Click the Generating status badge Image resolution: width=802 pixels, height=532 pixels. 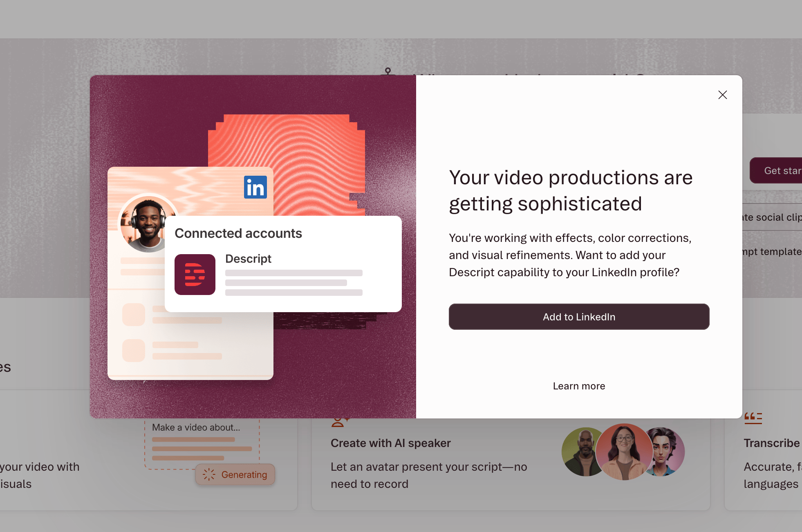point(235,474)
